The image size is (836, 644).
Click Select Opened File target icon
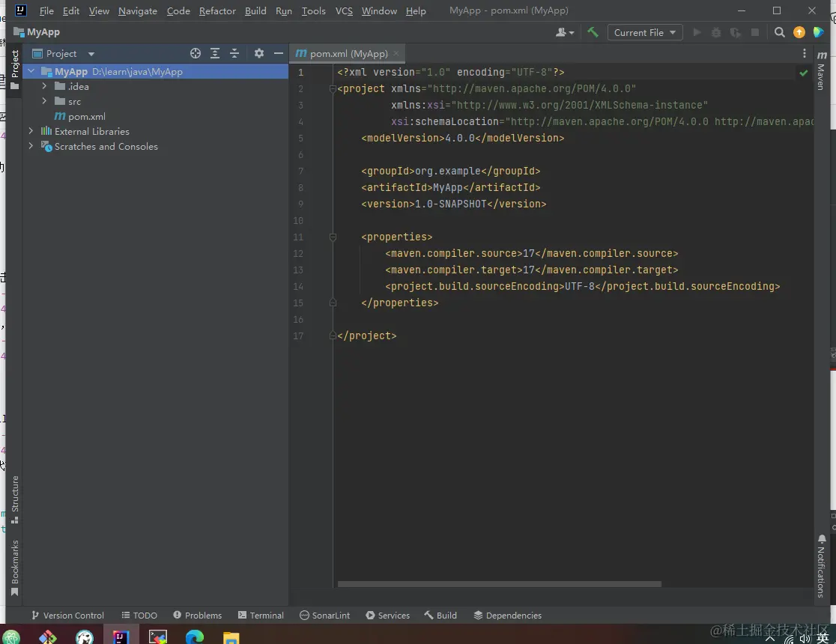pos(196,53)
